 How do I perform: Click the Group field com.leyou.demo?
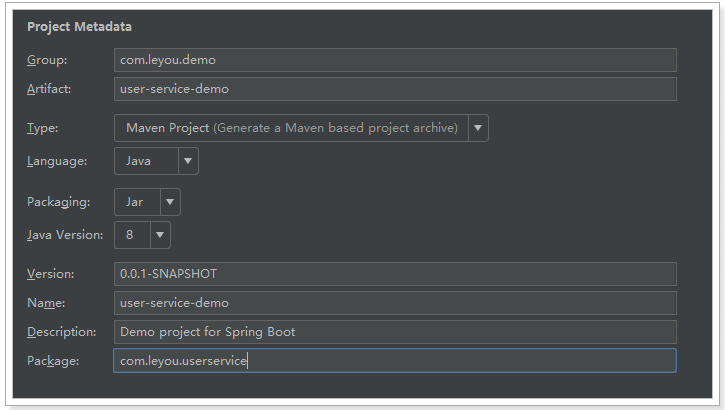[395, 60]
